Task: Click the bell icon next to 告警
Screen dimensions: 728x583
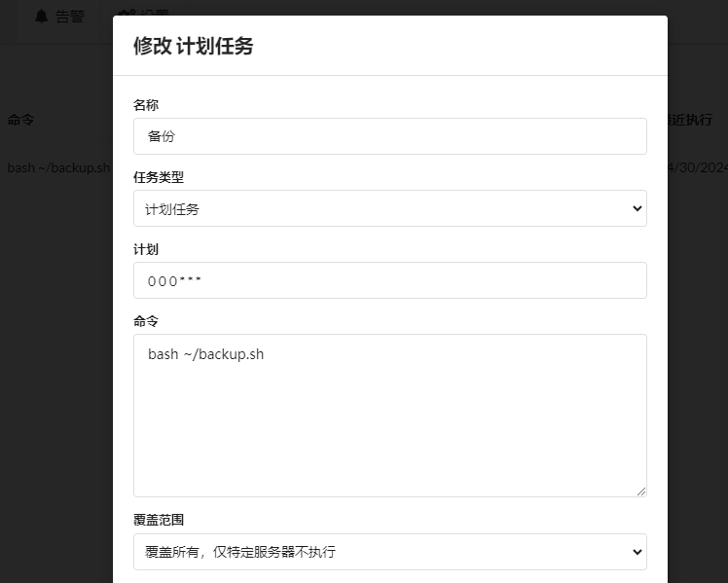Action: tap(41, 17)
